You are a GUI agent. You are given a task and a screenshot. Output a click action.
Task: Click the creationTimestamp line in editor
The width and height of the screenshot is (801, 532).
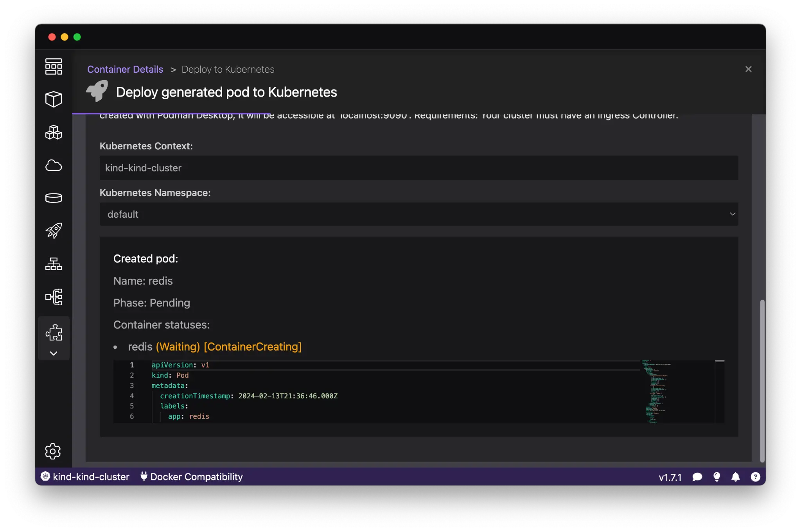(x=249, y=396)
